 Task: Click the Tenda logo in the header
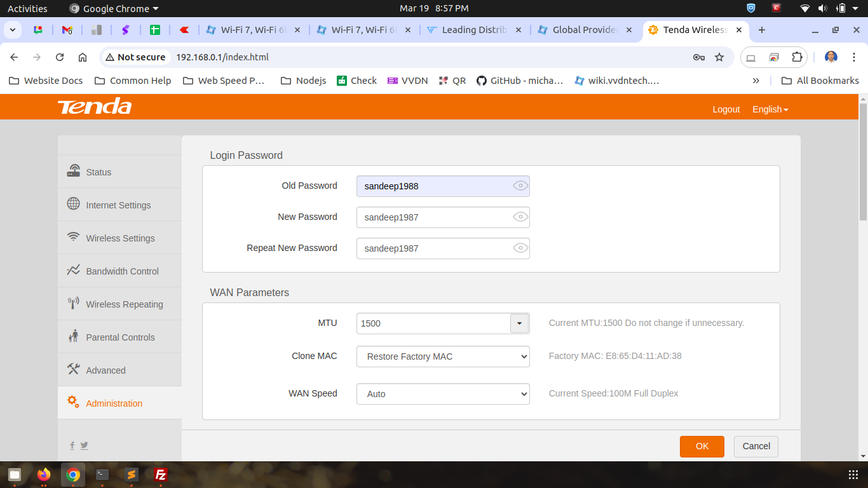[x=94, y=107]
